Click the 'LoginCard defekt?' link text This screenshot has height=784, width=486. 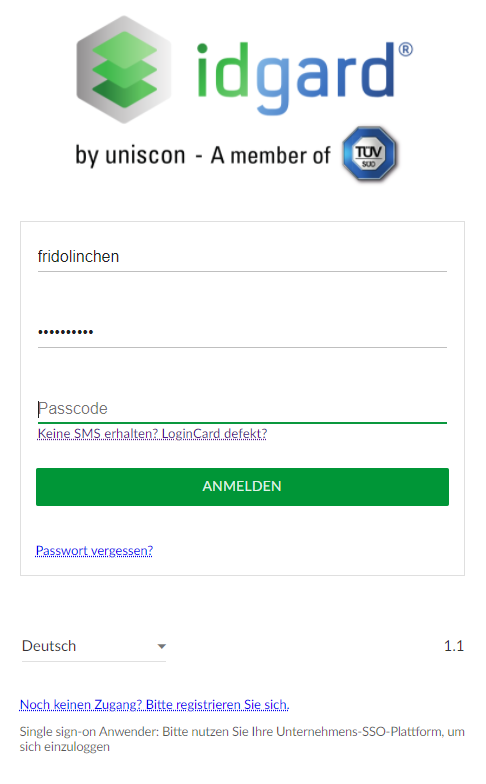point(214,434)
